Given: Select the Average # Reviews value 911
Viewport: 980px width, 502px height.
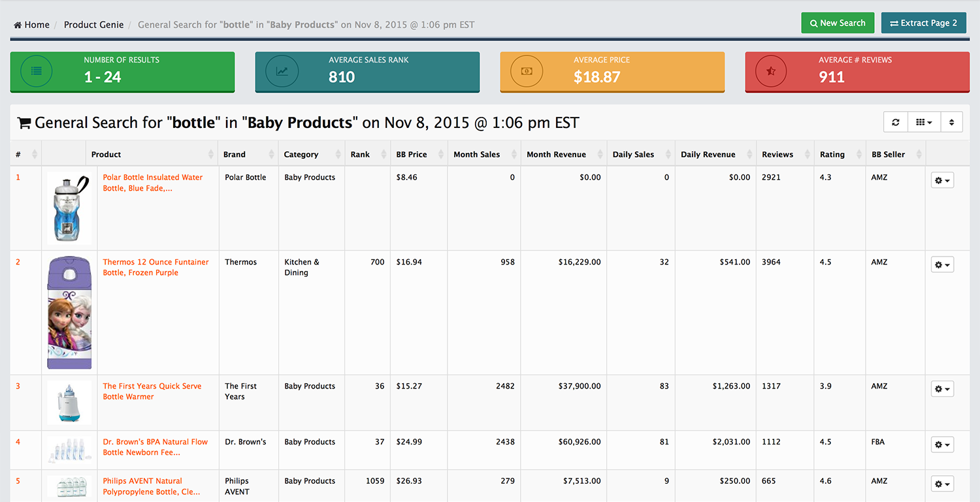Looking at the screenshot, I should tap(832, 77).
